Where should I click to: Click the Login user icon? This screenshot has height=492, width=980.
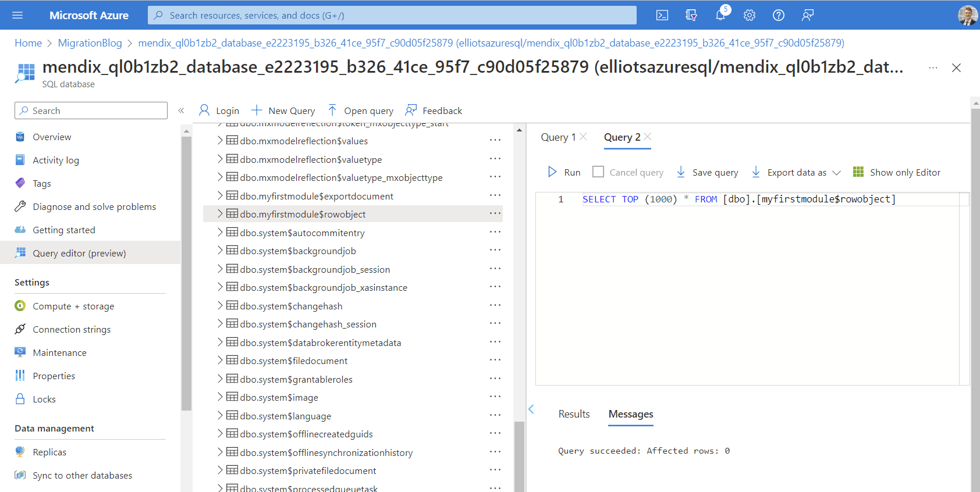[204, 110]
